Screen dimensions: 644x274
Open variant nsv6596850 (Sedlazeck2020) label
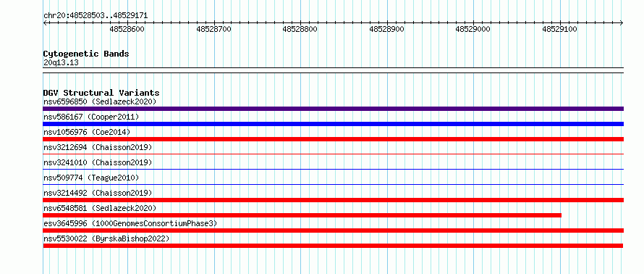pos(100,101)
